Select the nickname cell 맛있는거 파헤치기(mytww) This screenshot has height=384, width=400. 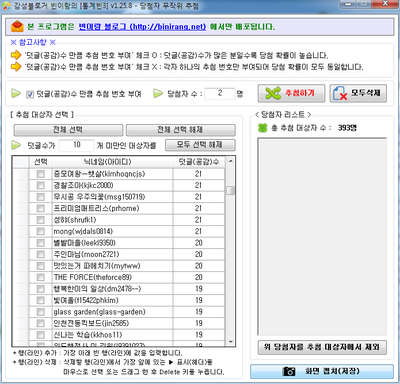pyautogui.click(x=113, y=266)
